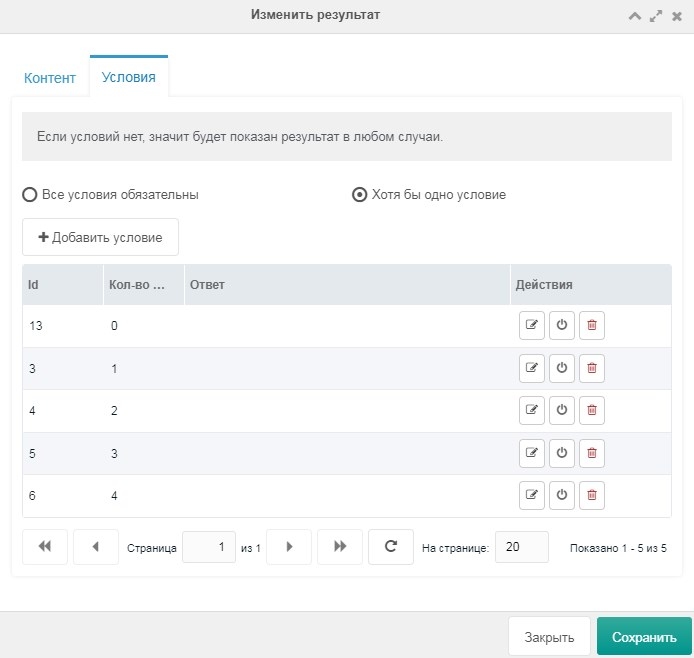Go to the last page of results

click(340, 547)
